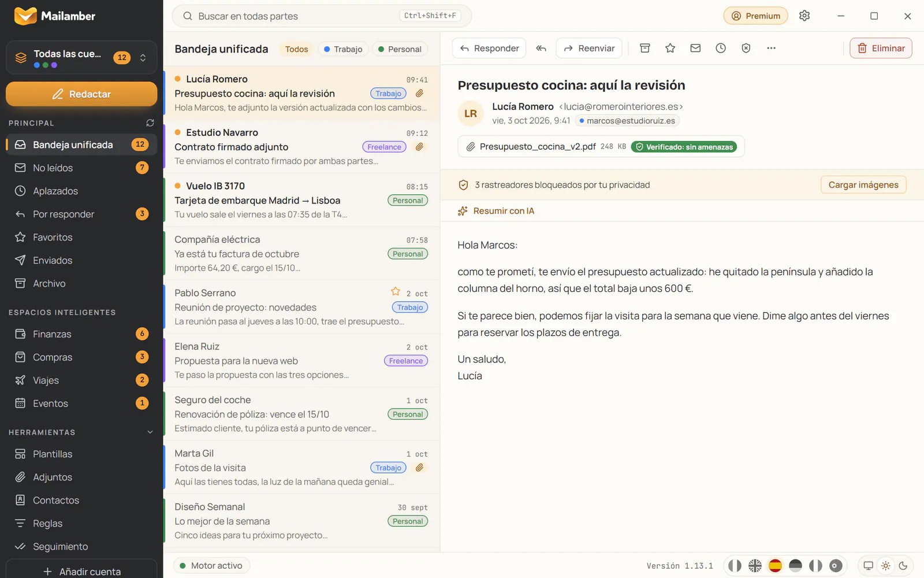Click the Spanish flag language swatch
The width and height of the screenshot is (924, 578).
pyautogui.click(x=775, y=566)
